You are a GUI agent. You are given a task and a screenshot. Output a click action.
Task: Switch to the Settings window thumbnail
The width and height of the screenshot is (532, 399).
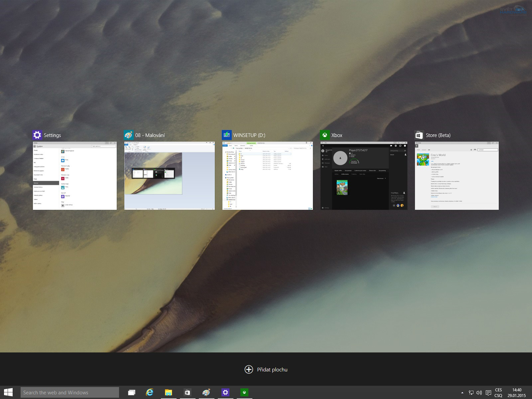75,176
